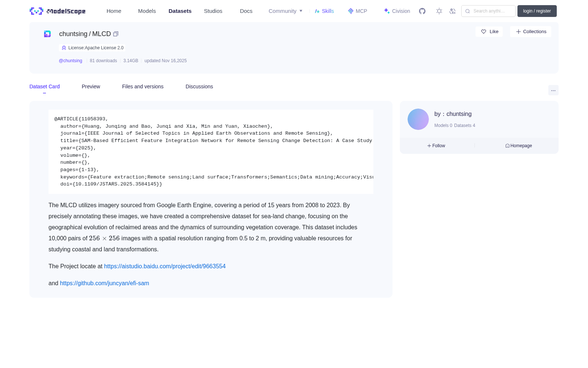Expand the Community dropdown menu
Screen dimensions: 588x368
point(286,11)
